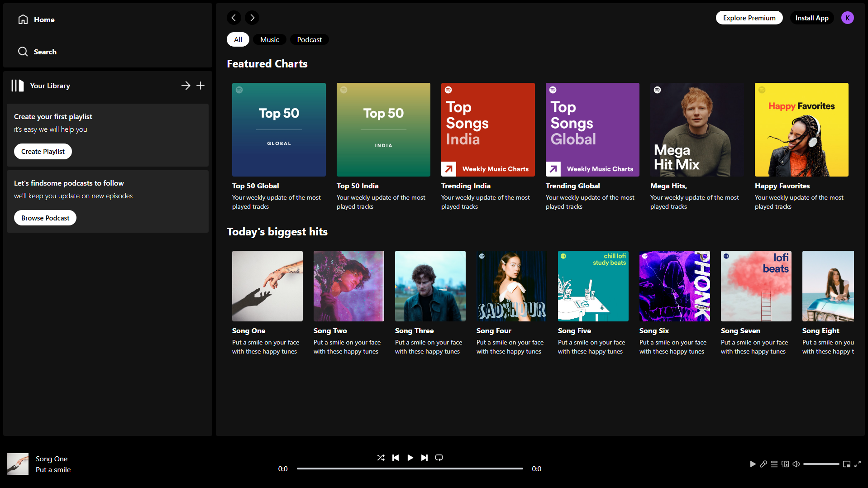Open the Mega Hit Mix cover
The height and width of the screenshot is (488, 868).
(697, 129)
